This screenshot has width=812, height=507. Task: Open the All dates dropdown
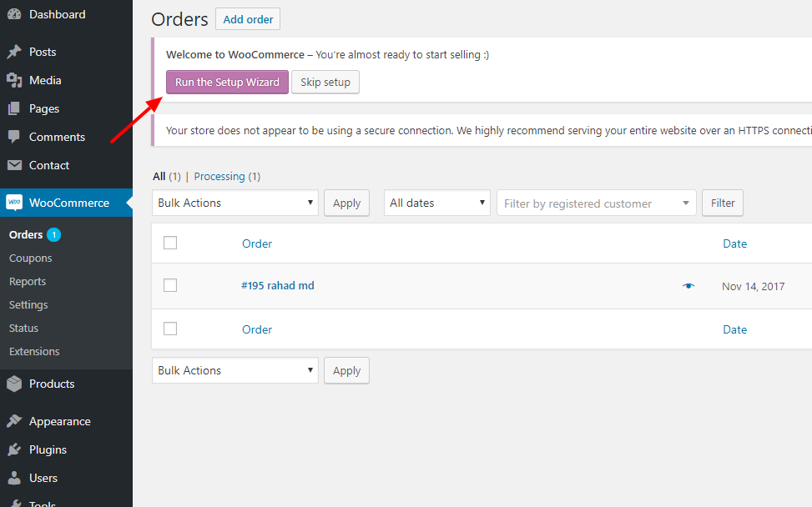coord(437,203)
